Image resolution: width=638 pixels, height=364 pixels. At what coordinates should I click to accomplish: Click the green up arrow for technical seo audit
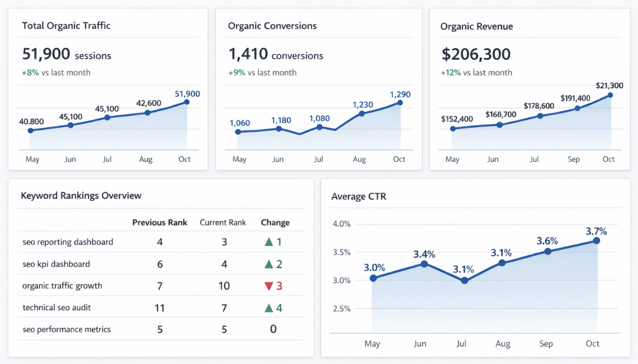(269, 307)
